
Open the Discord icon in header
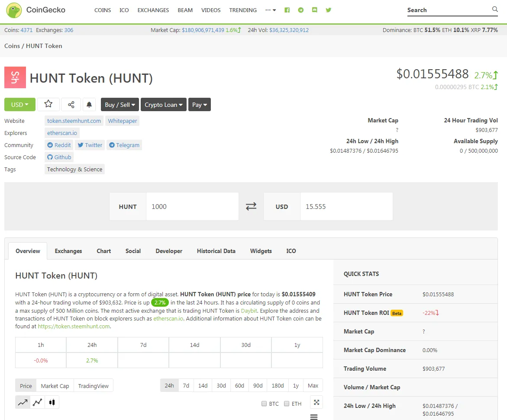tap(315, 10)
